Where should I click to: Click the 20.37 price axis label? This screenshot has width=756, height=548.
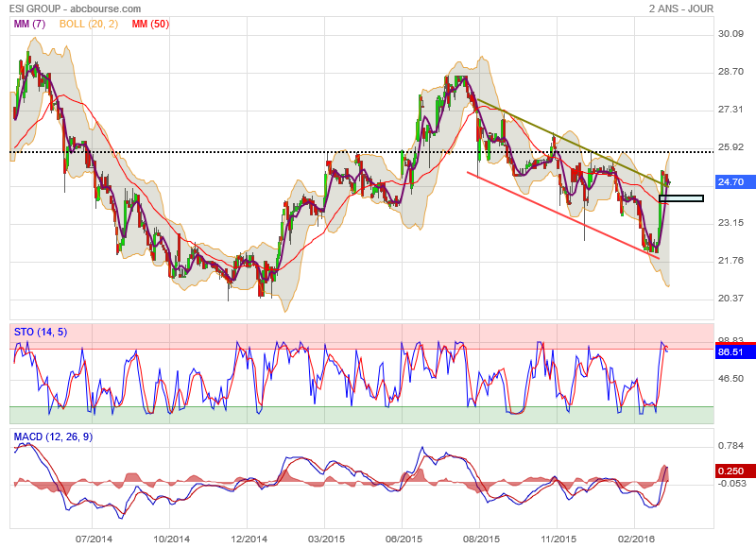[730, 299]
